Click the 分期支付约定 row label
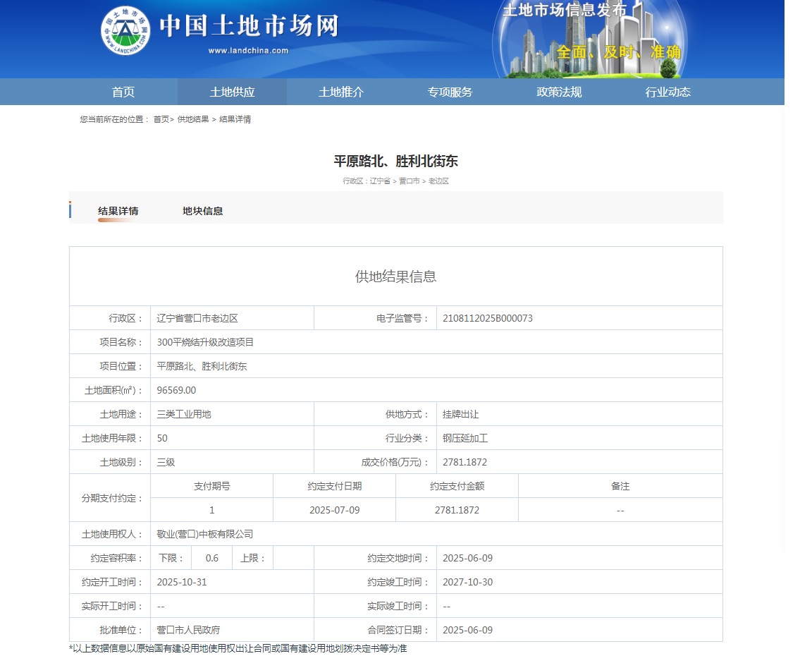The width and height of the screenshot is (812, 656). [112, 499]
